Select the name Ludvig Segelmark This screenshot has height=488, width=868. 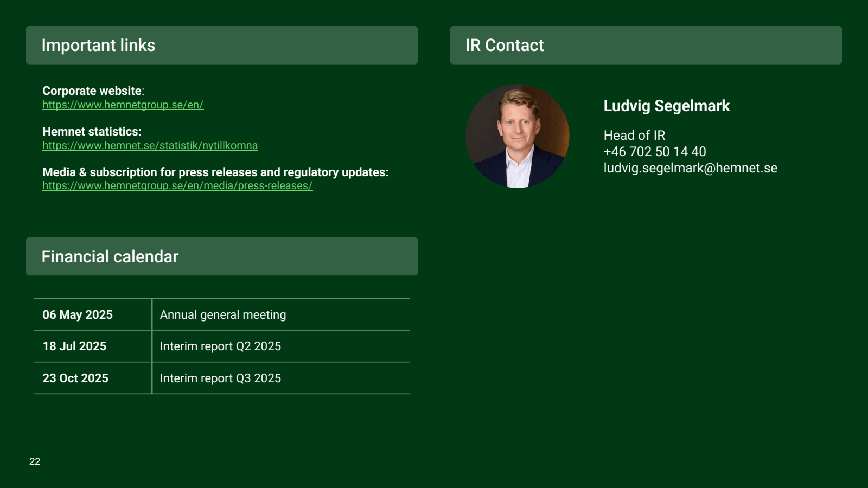667,106
